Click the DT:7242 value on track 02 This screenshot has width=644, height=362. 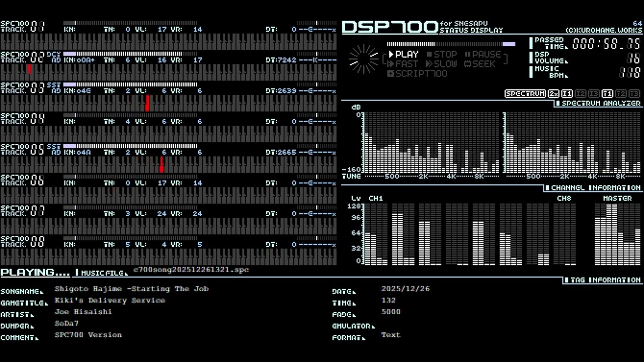[281, 60]
